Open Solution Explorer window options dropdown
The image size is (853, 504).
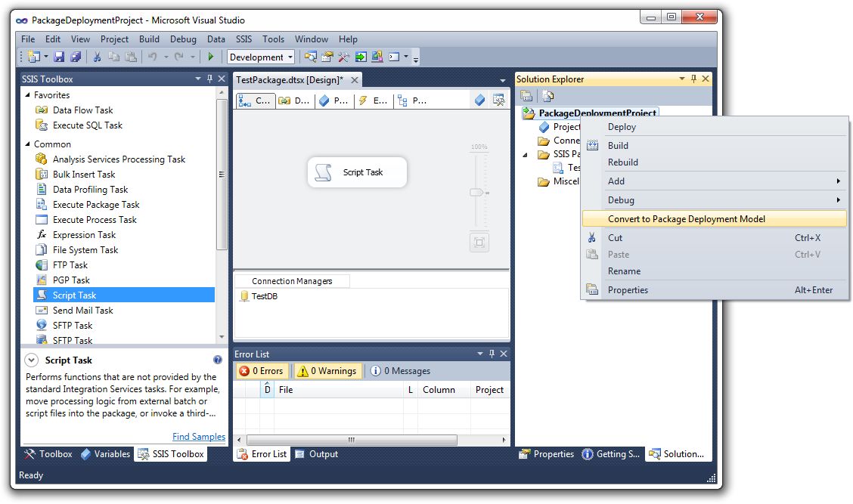coord(681,79)
